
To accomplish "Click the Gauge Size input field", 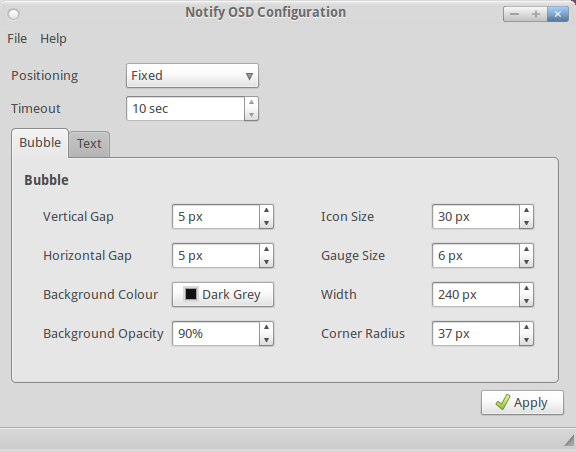I will pyautogui.click(x=476, y=256).
